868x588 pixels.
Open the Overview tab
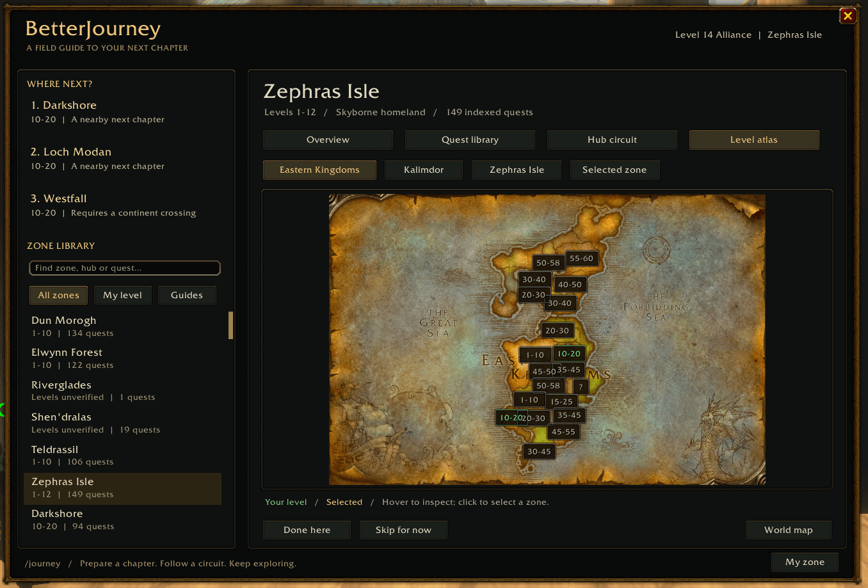click(x=328, y=140)
